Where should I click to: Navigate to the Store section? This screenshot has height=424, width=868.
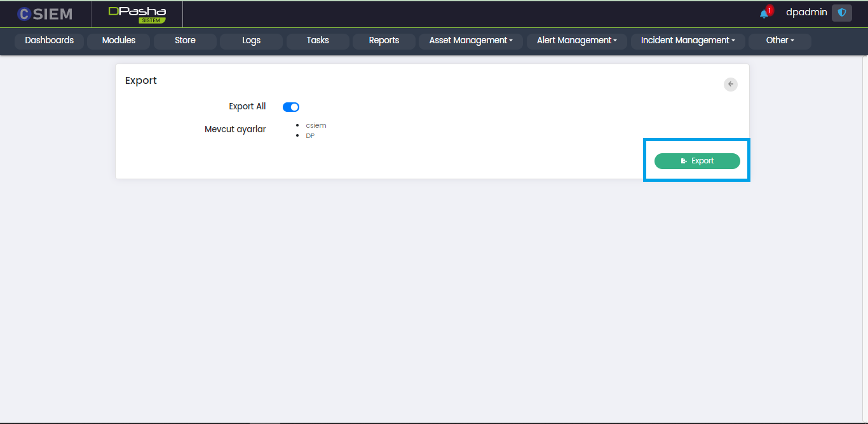[x=185, y=41]
